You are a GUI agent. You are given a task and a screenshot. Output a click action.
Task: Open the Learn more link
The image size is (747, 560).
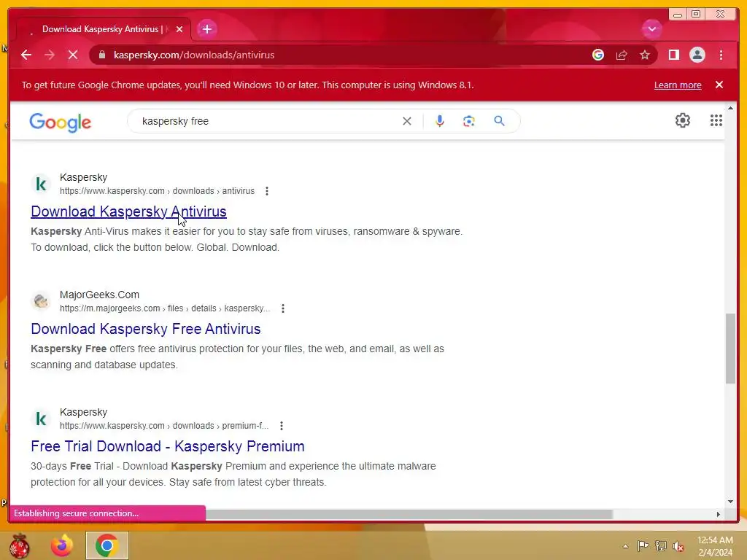[678, 85]
